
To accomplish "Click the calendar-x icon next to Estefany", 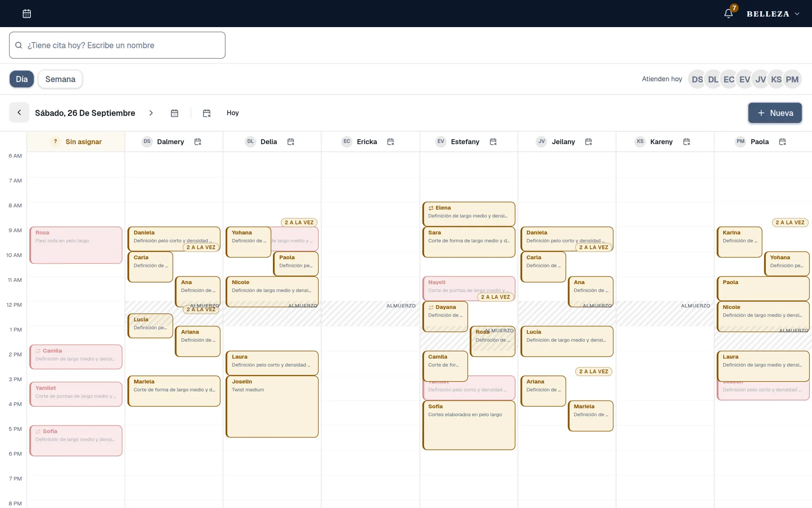I will [493, 142].
